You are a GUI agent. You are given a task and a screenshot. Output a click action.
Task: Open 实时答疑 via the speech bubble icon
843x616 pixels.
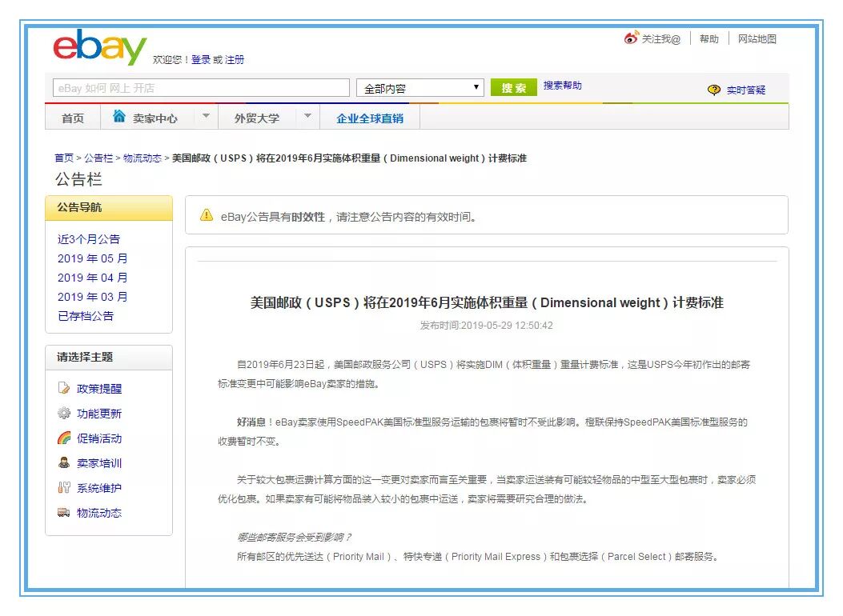click(x=713, y=90)
